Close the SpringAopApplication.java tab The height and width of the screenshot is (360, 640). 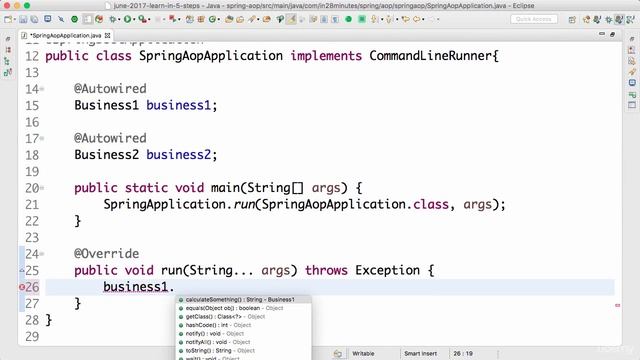coord(107,36)
